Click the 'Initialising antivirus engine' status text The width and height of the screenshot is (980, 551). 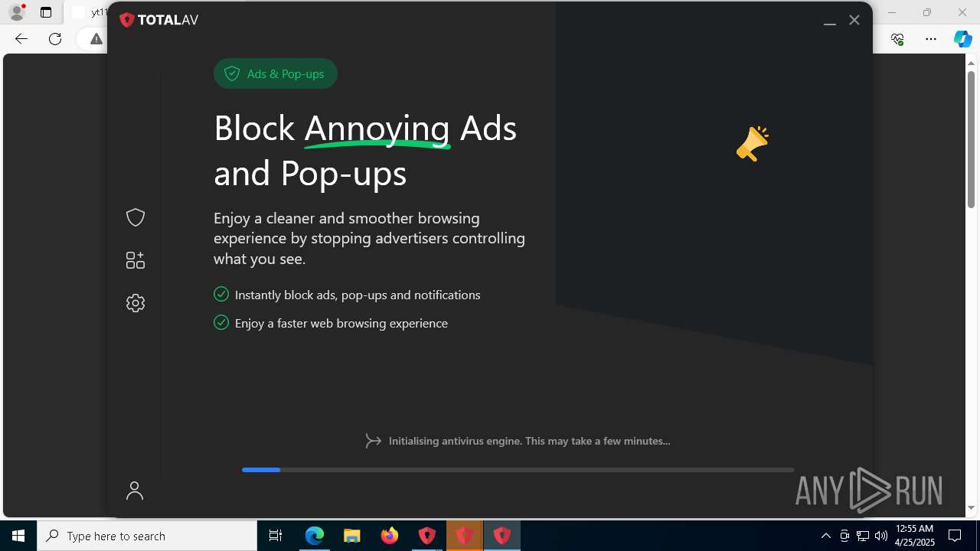point(529,441)
